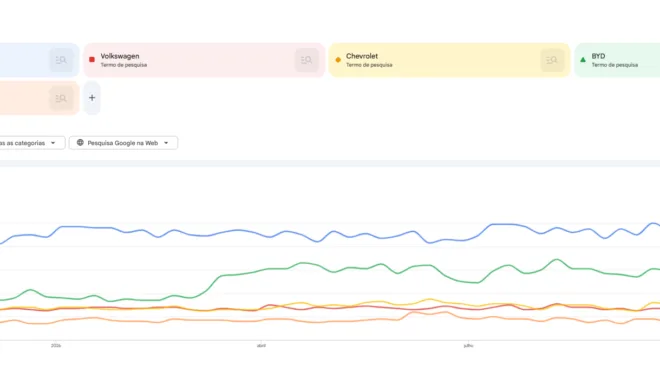This screenshot has width=660, height=372.
Task: Select the Chevrolet search term name
Action: click(x=362, y=56)
